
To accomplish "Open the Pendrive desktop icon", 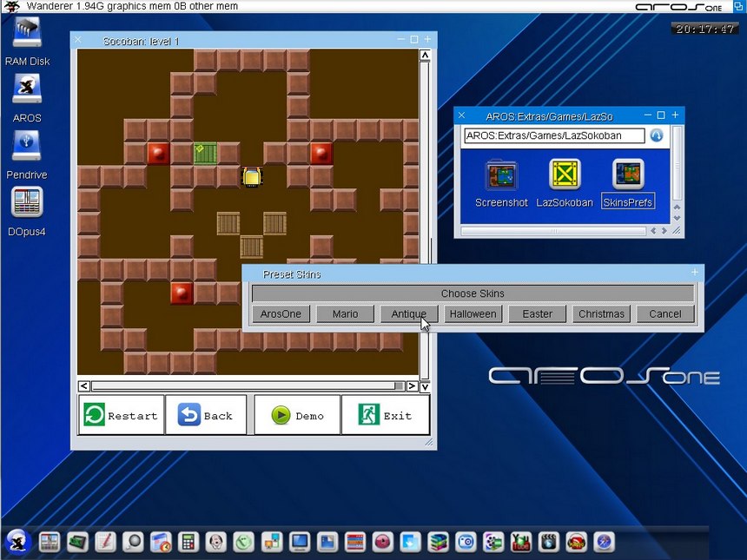I will (x=27, y=147).
